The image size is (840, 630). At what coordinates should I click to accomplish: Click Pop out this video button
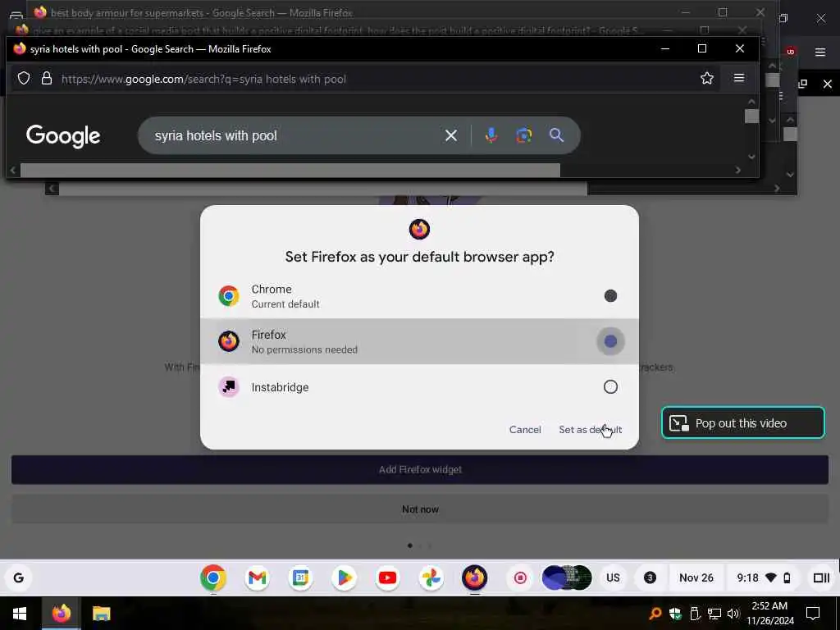[x=743, y=423]
